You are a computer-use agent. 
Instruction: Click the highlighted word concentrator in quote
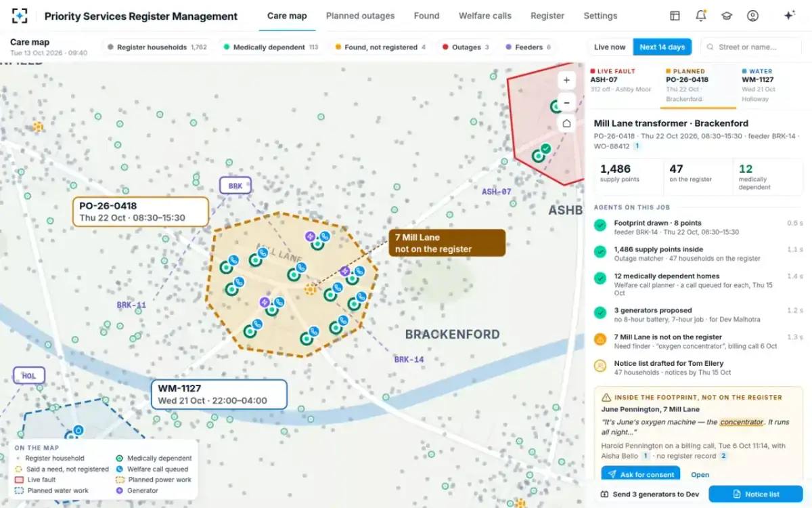740,422
